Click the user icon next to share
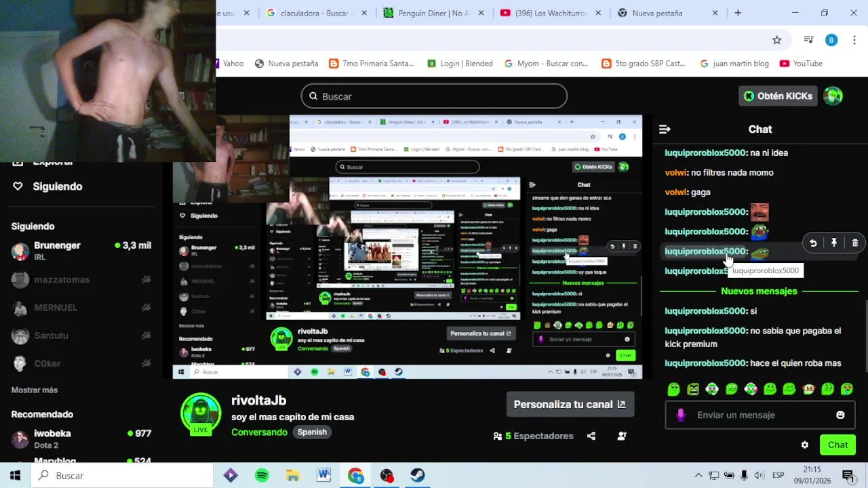 622,436
